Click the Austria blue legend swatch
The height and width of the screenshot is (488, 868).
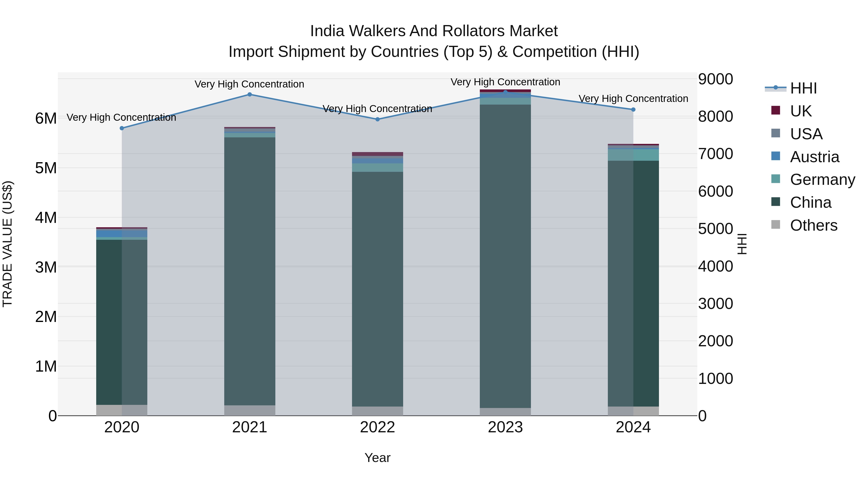point(775,156)
